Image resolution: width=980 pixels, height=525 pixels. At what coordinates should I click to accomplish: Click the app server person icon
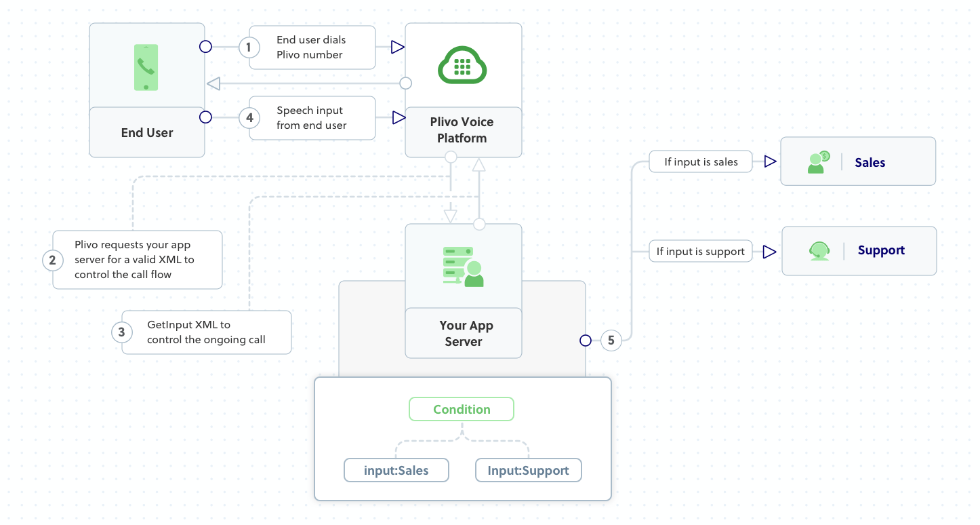(x=464, y=267)
